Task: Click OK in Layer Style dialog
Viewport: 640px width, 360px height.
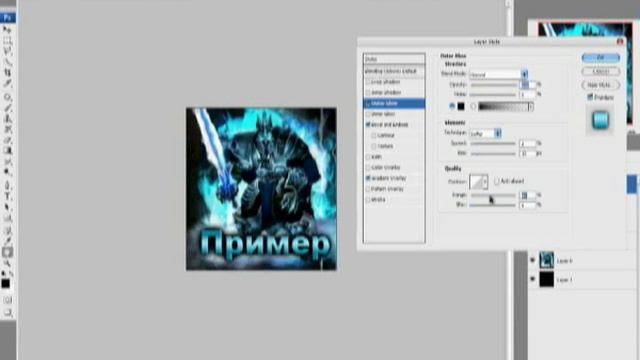Action: pyautogui.click(x=600, y=58)
